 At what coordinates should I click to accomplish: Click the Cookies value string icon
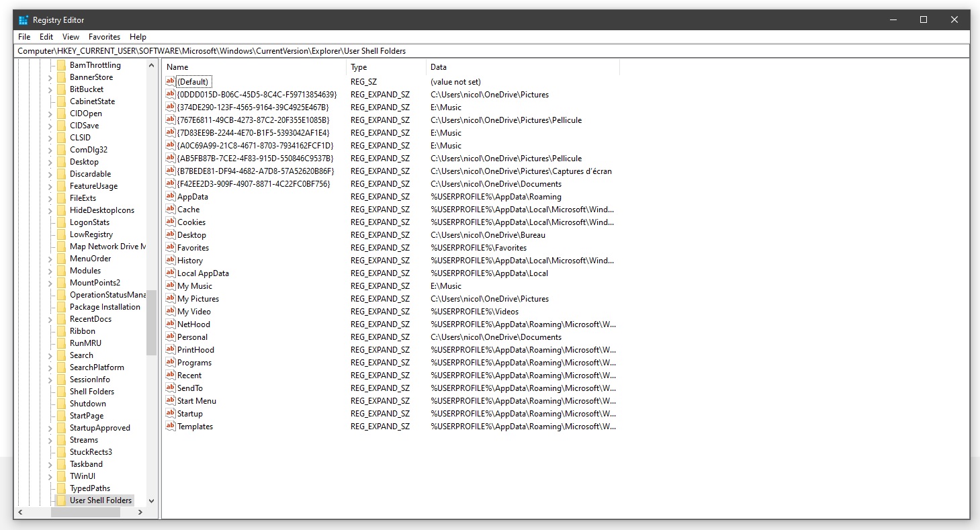tap(170, 222)
